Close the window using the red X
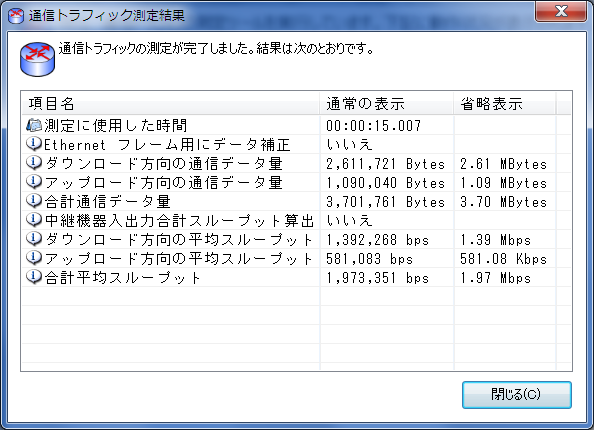594x430 pixels. 561,11
